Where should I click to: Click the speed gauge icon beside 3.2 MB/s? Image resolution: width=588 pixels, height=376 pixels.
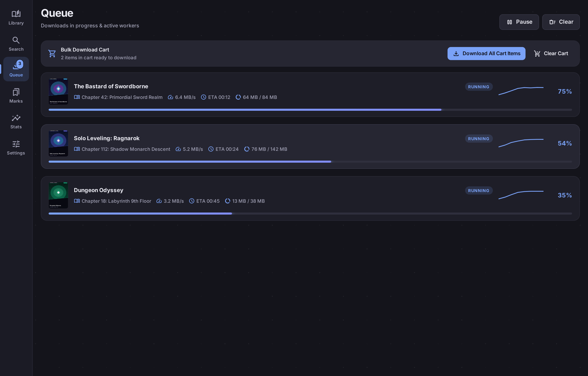(159, 201)
